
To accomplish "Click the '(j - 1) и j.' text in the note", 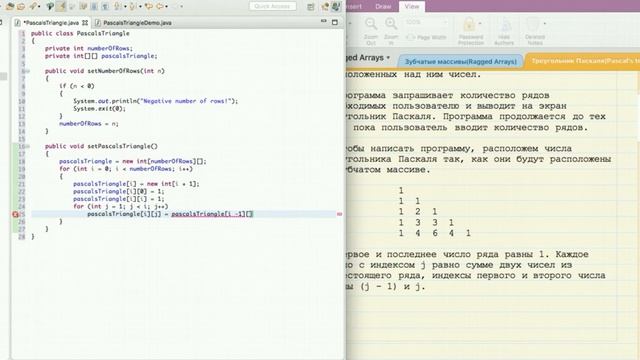I will click(393, 287).
